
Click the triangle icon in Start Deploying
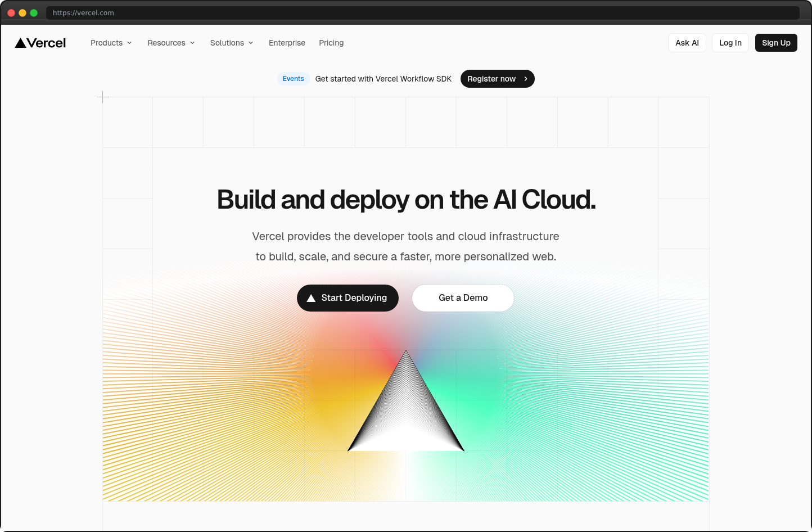310,297
